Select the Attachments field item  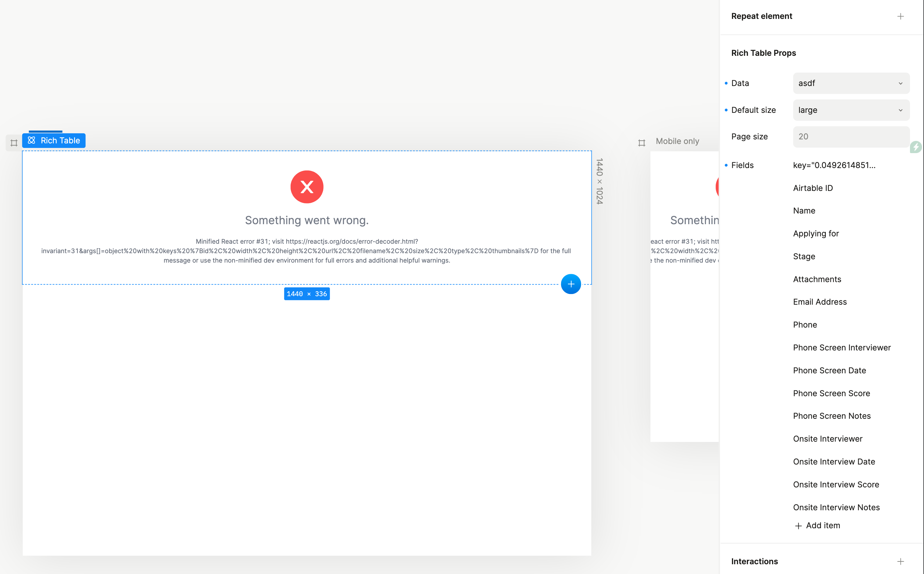[817, 279]
